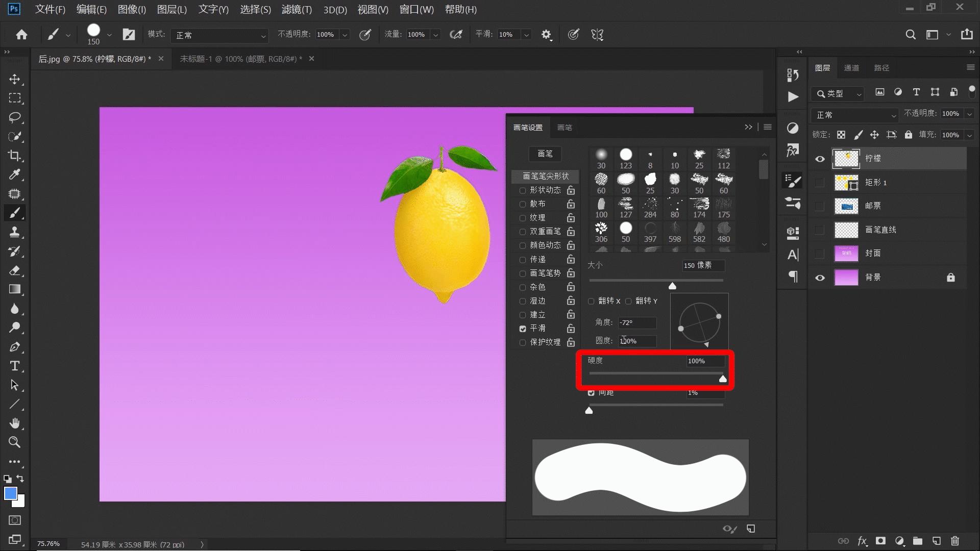980x551 pixels.
Task: Open brush smoothing options gear icon
Action: tap(546, 35)
